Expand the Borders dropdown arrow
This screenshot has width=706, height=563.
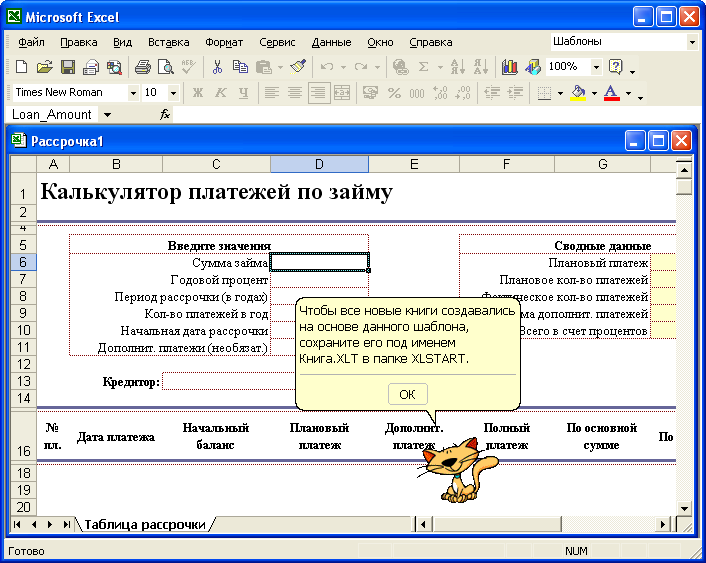(561, 93)
